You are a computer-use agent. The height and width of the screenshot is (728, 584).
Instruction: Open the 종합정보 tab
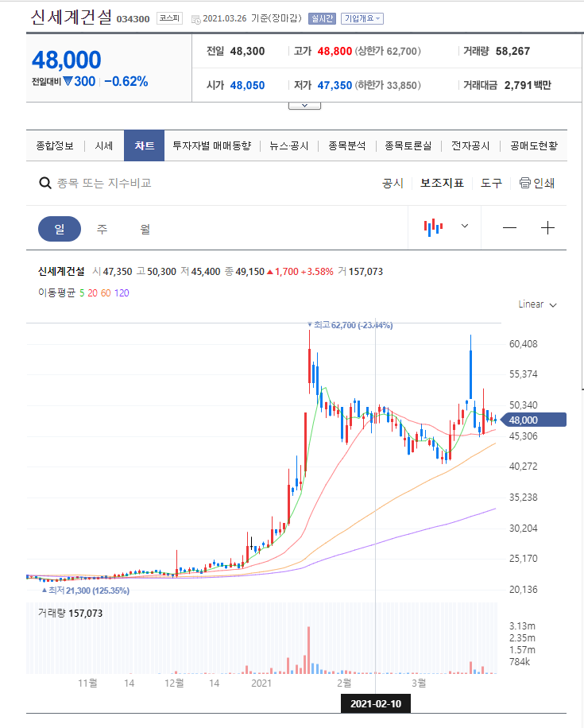pos(55,145)
